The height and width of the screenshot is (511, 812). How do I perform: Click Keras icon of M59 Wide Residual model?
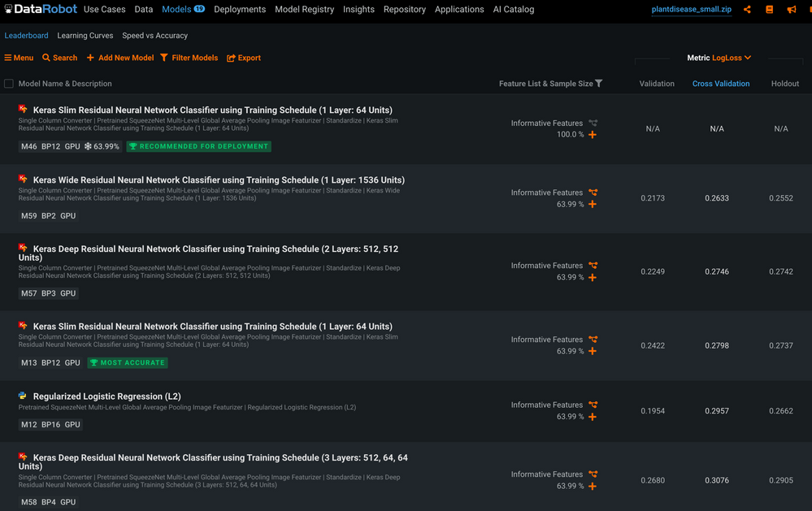(x=23, y=180)
